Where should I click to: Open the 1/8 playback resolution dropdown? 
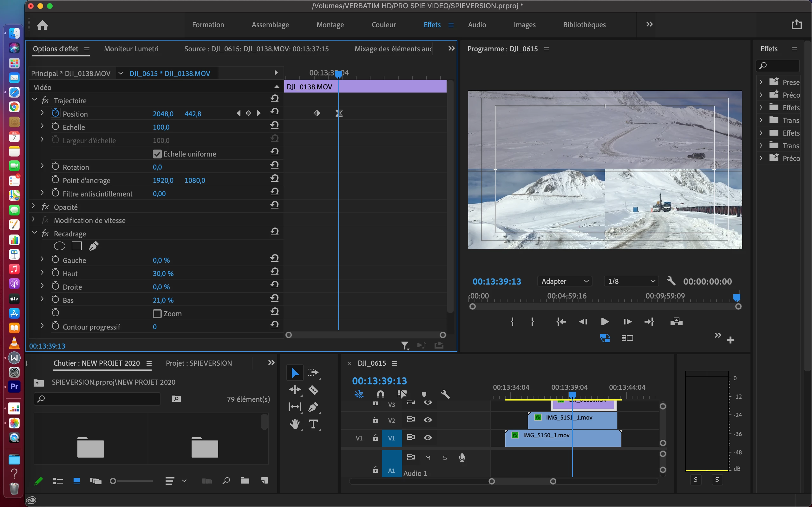[x=631, y=281]
